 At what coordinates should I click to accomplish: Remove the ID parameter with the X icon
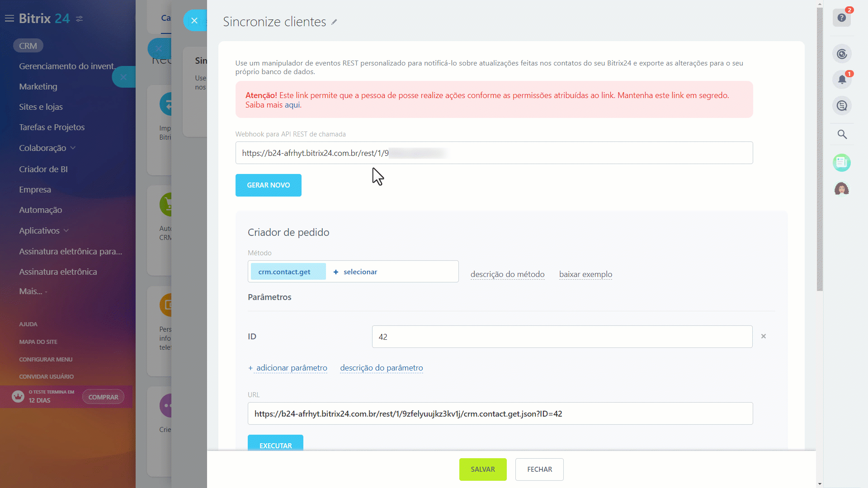[763, 336]
